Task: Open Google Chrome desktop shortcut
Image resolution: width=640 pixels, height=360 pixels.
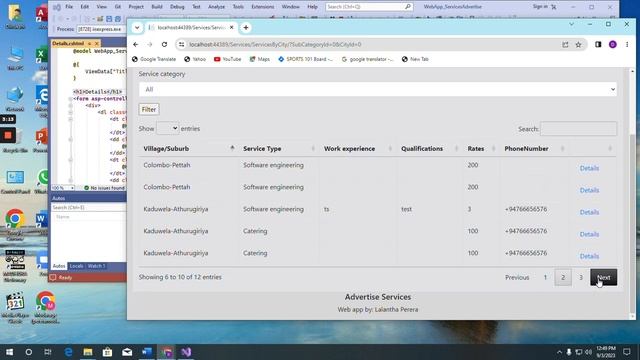Action: (x=15, y=224)
